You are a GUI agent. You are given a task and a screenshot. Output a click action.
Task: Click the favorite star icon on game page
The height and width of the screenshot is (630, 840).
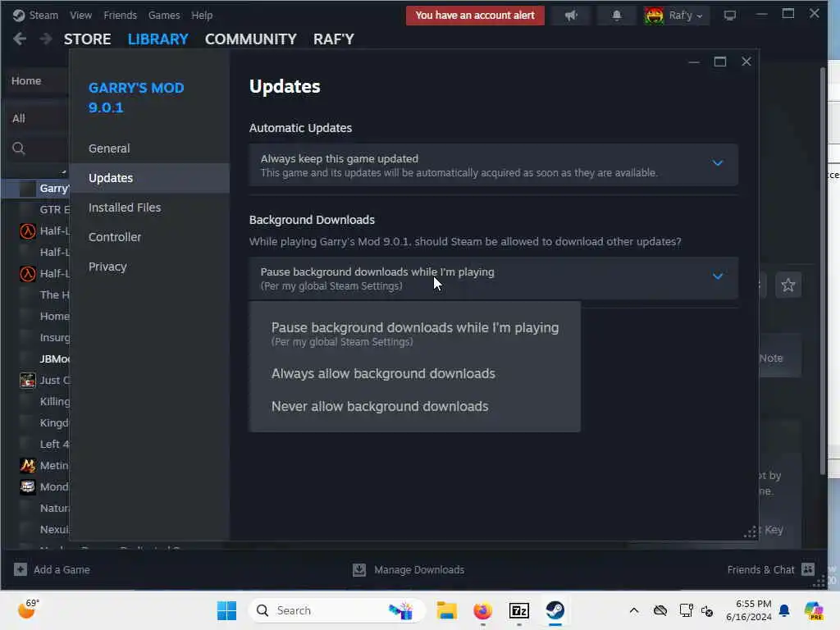tap(788, 285)
